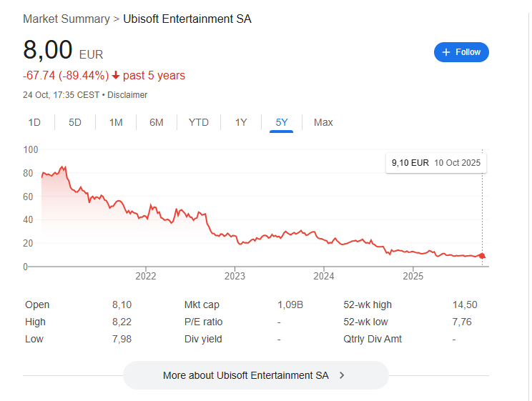532x401 pixels.
Task: Switch chart to YTD range
Action: pyautogui.click(x=199, y=122)
